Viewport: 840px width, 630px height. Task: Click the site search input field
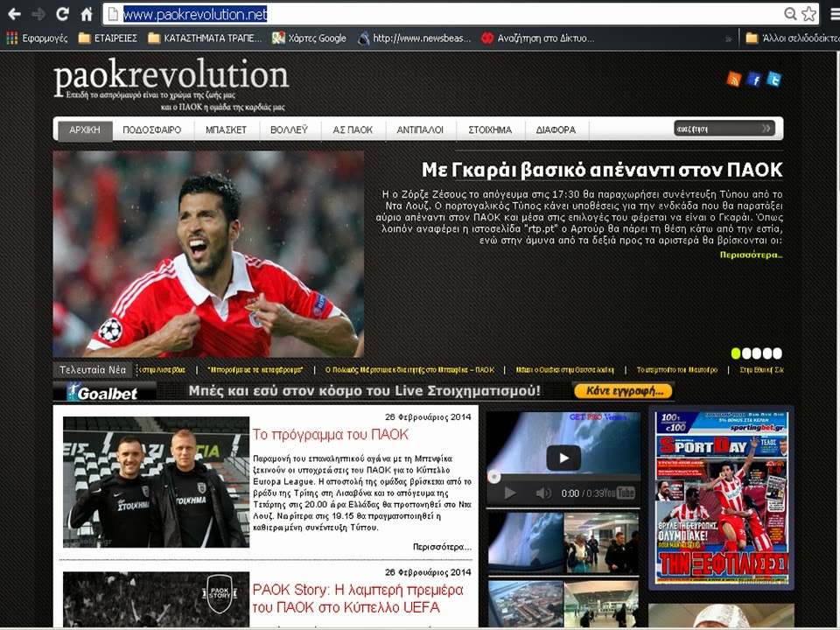[x=716, y=129]
